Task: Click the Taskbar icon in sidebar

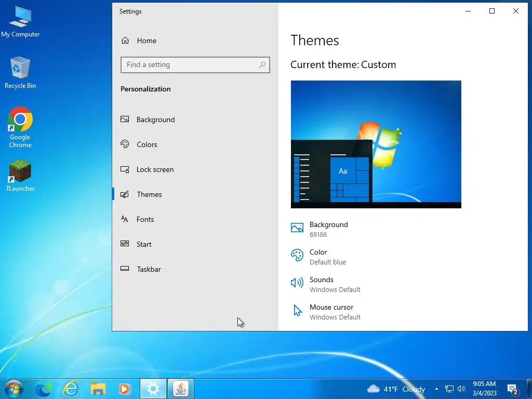Action: coord(125,269)
